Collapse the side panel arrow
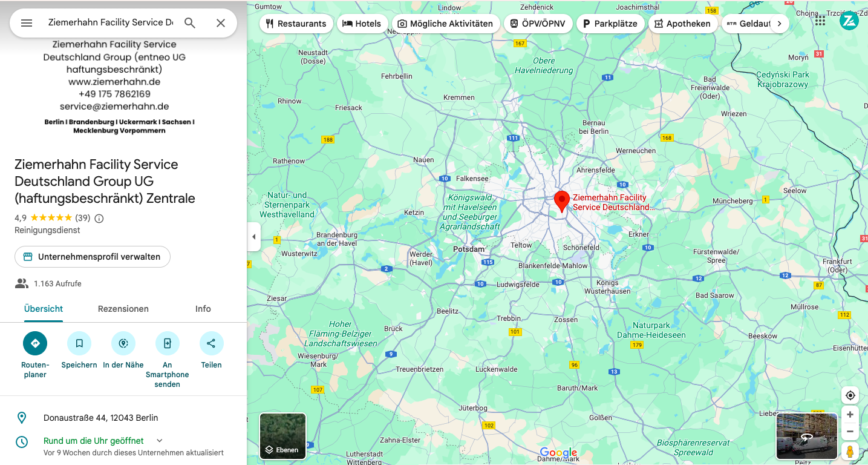Viewport: 868px width, 465px height. coord(254,237)
